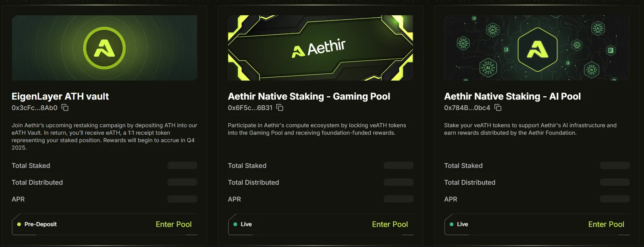The image size is (644, 247).
Task: Click the AI Pool Live status badge
Action: tap(459, 224)
